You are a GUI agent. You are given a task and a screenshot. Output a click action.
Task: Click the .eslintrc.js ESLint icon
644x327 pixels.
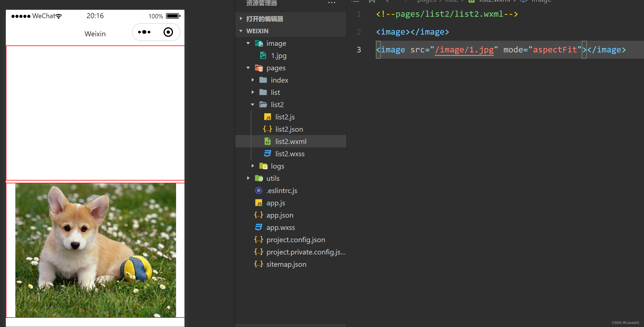click(258, 191)
